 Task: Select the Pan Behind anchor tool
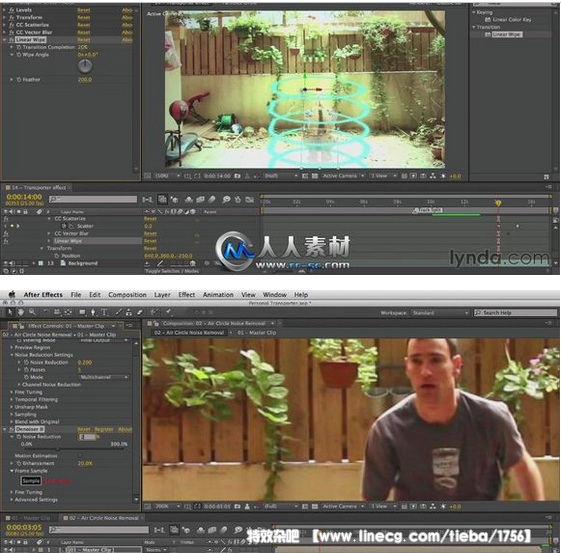(x=68, y=312)
